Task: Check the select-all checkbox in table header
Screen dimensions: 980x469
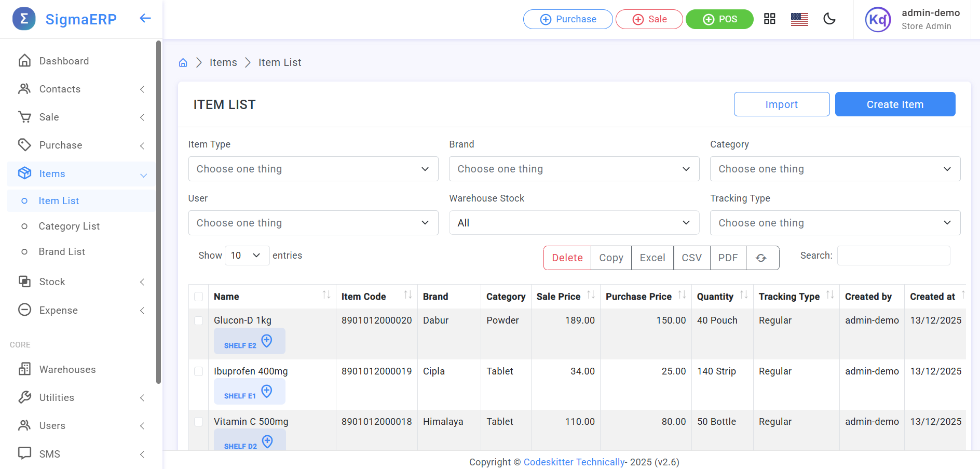Action: (199, 296)
